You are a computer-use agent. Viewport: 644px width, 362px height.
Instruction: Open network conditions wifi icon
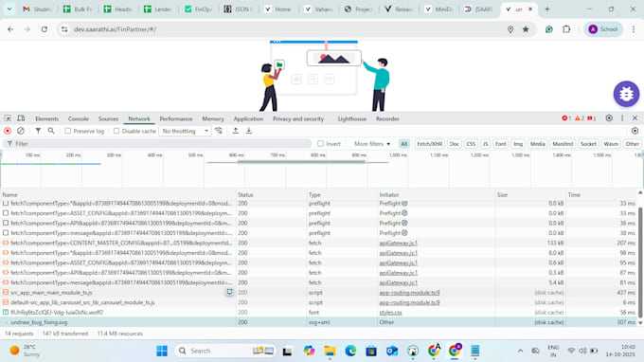219,131
